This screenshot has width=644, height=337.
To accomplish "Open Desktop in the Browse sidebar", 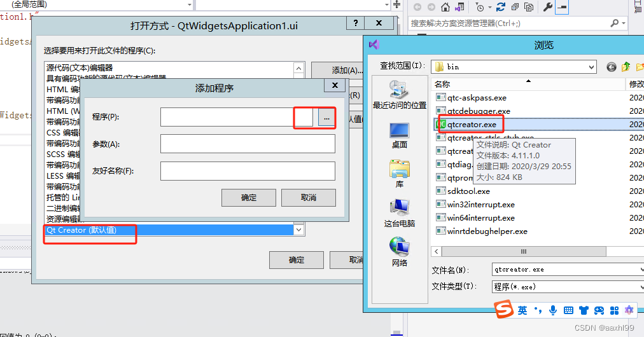I will pyautogui.click(x=399, y=135).
